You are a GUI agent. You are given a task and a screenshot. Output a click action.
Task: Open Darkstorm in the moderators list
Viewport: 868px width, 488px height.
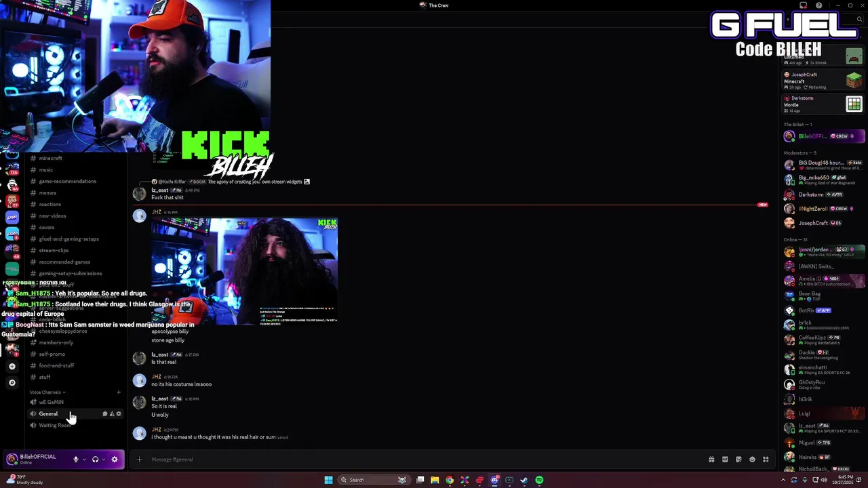tap(824, 195)
